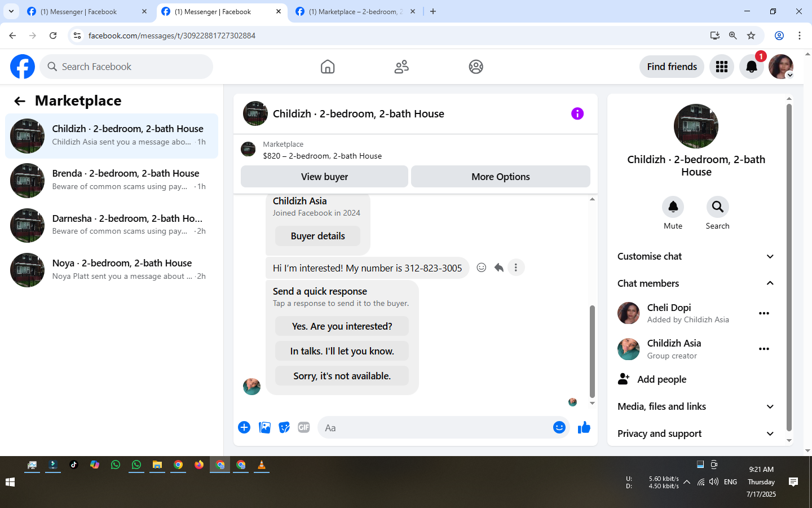Image resolution: width=812 pixels, height=508 pixels.
Task: Open TikTok from the taskbar
Action: [74, 465]
